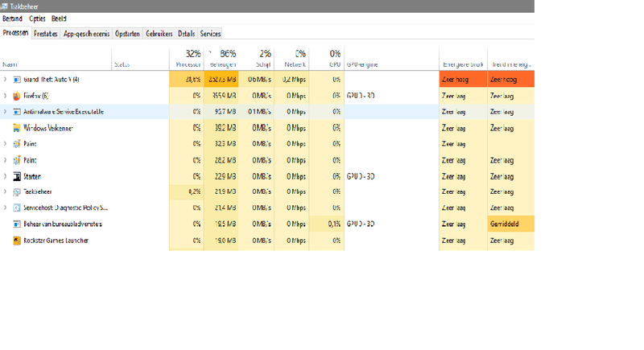Select the Beheer van bureaubladvensters row name
Image resolution: width=644 pixels, height=350 pixels.
(x=63, y=224)
